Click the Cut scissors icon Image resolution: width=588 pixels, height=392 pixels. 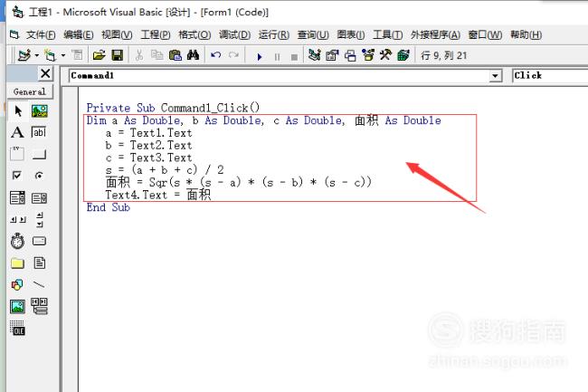click(139, 55)
